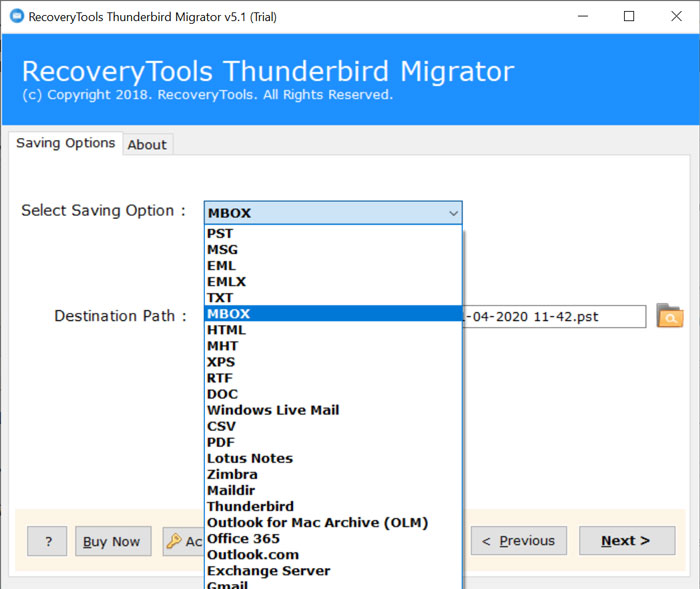Pick HTML as the saving option
700x589 pixels.
[333, 330]
